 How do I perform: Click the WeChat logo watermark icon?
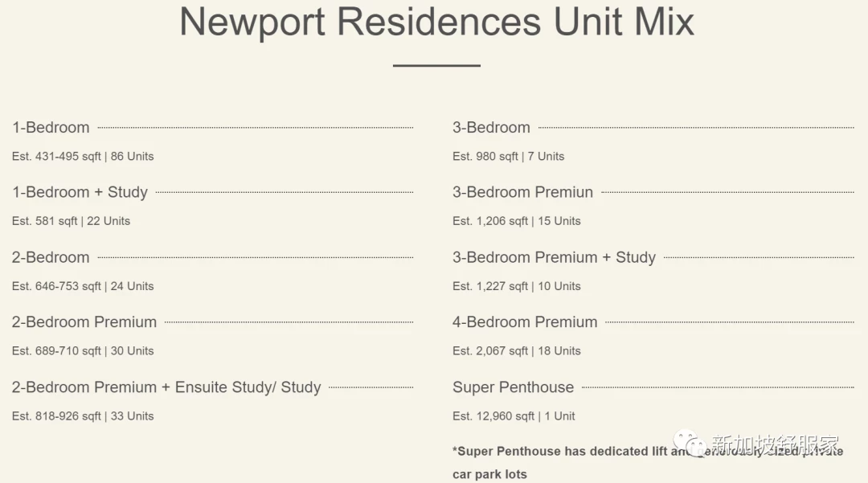click(690, 444)
